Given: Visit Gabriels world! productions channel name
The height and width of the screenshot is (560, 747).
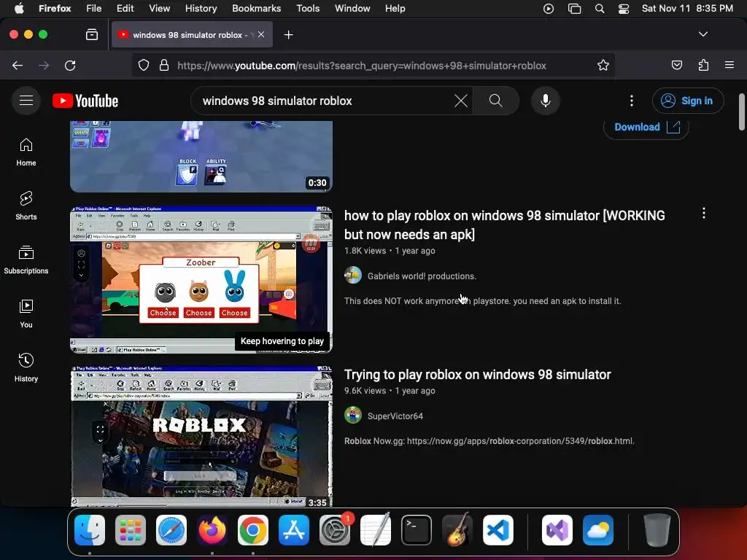Looking at the screenshot, I should (422, 276).
